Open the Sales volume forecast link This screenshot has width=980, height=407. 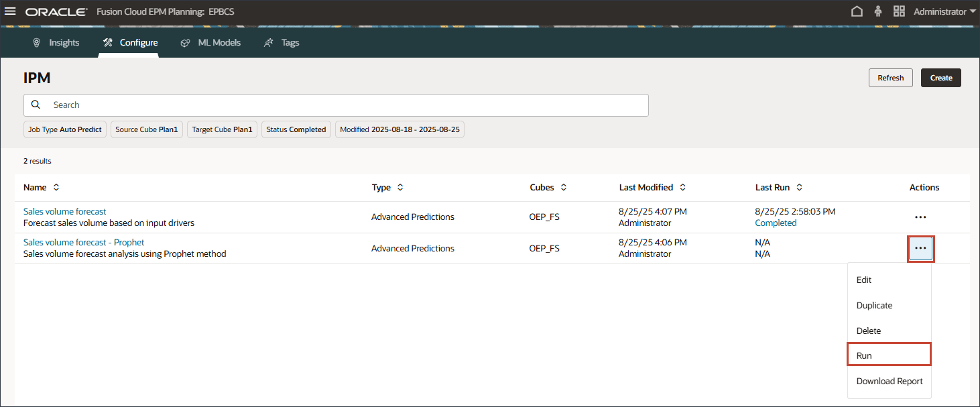tap(65, 211)
